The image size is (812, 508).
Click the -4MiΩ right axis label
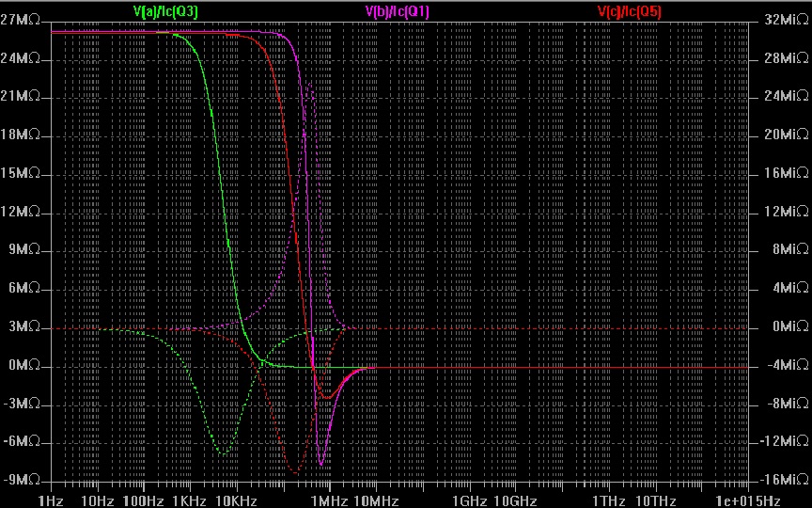click(788, 365)
